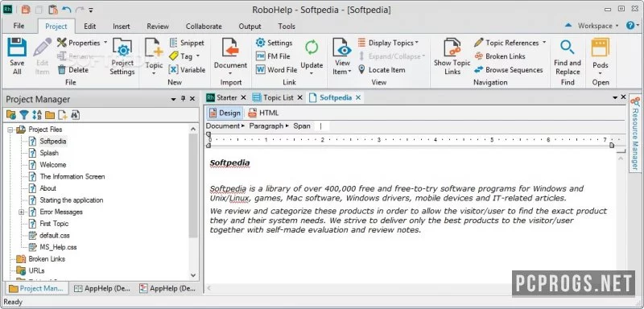Open the Display Topics dropdown

(x=417, y=43)
